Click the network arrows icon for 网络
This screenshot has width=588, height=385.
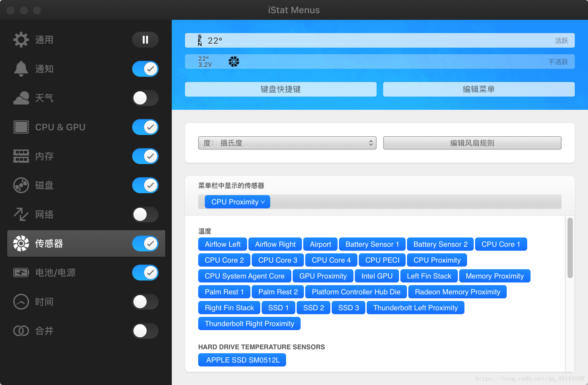(21, 214)
